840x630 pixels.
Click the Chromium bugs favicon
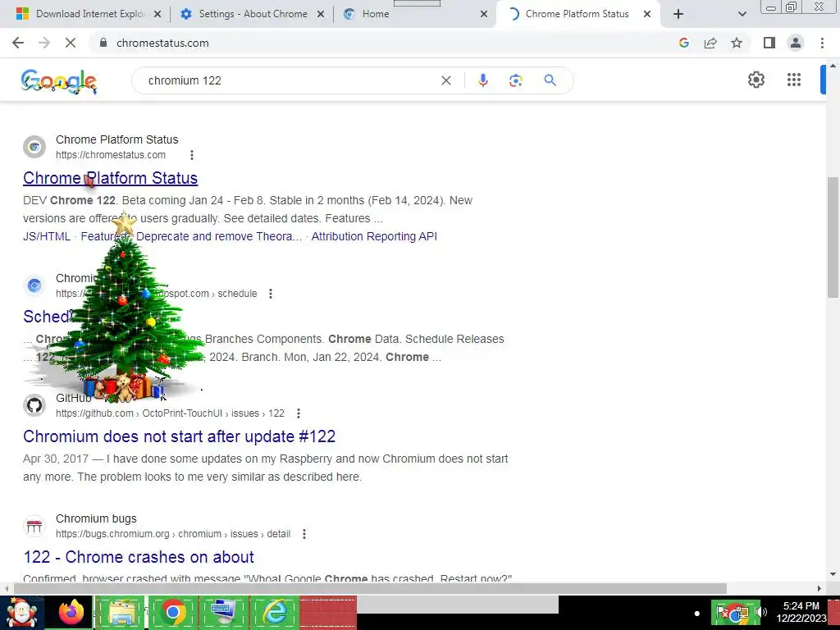[34, 526]
